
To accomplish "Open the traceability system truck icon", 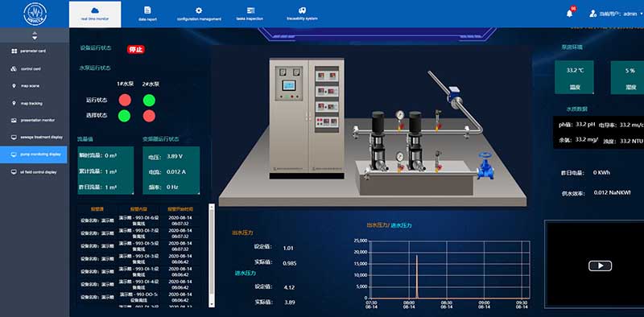I will [x=302, y=10].
